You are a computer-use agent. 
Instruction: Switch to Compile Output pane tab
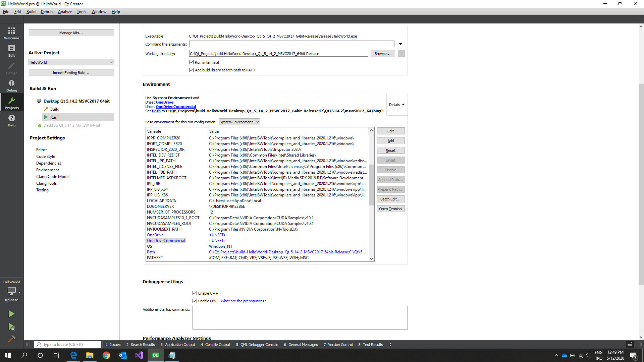(216, 345)
